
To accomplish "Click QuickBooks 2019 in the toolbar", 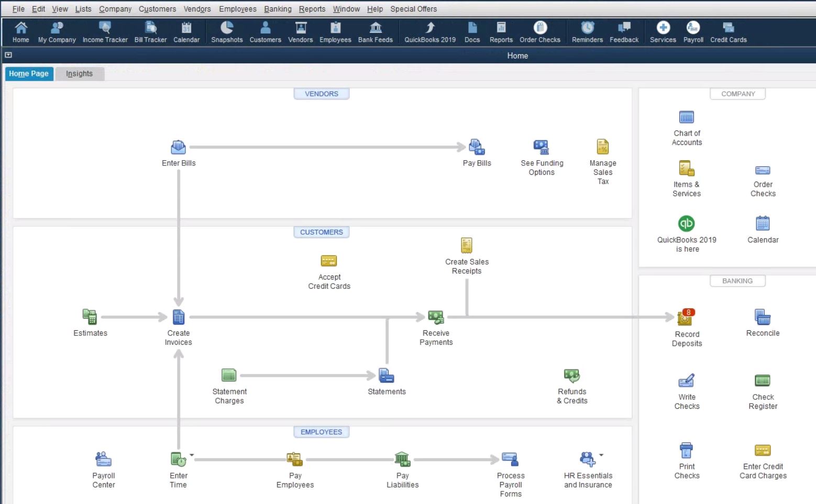I will pos(430,32).
